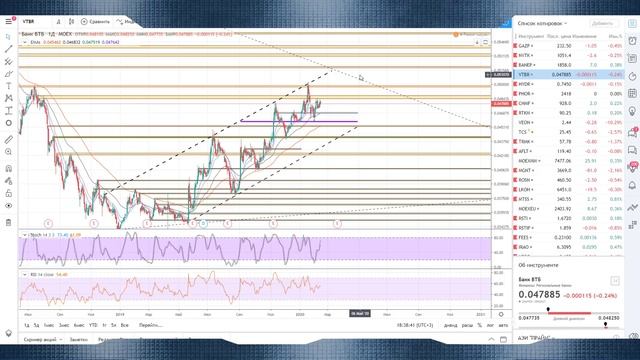
Task: Collapse the RSI indicator legend arrow
Action: tap(25, 275)
